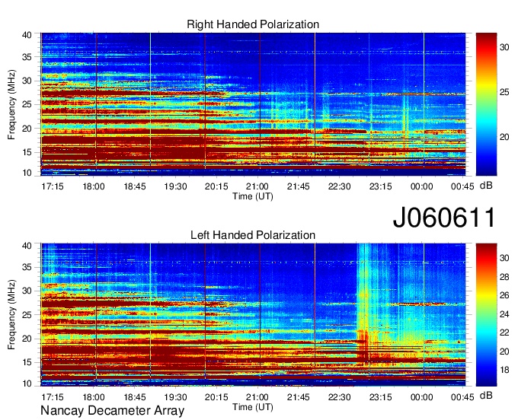The height and width of the screenshot is (420, 518).
Task: Click the 35 MHz frequency tick of the Right Handed plot
Action: pos(27,57)
